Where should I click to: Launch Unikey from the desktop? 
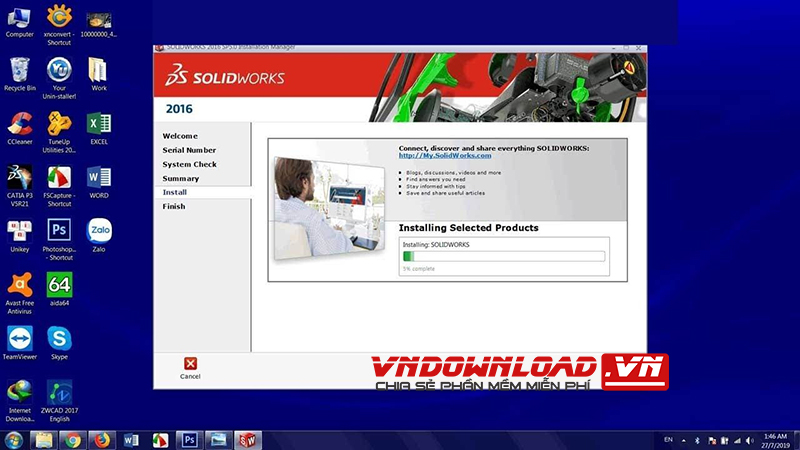(x=19, y=236)
